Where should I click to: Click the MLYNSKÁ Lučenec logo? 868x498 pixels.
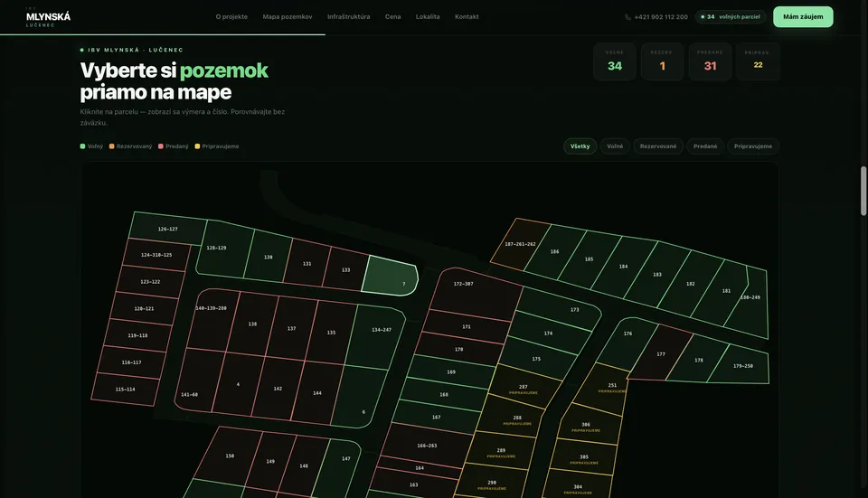[48, 18]
